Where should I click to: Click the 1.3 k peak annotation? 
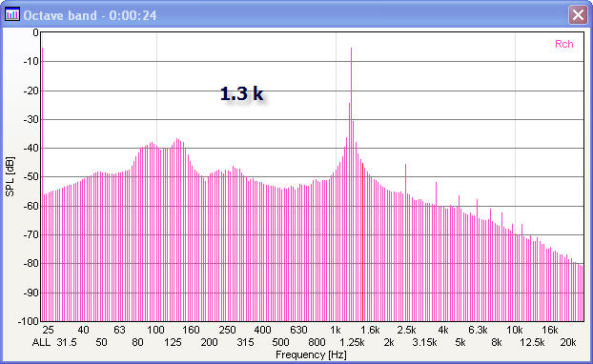click(241, 93)
